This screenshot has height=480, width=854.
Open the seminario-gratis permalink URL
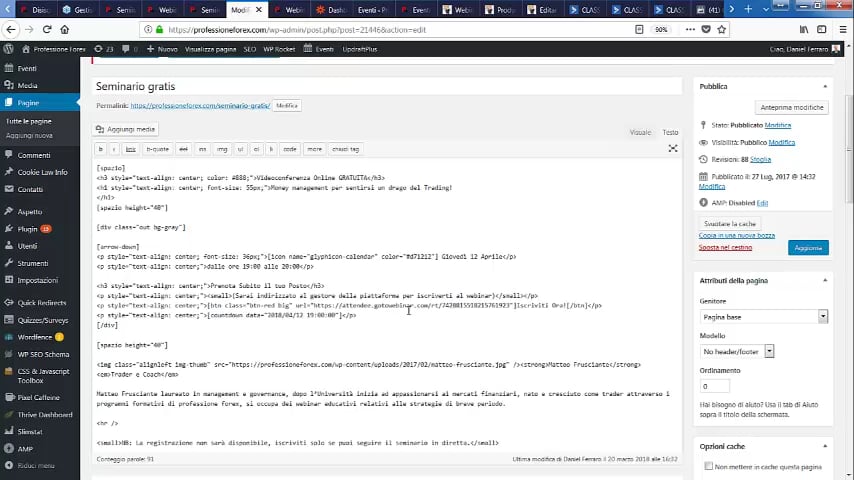pyautogui.click(x=200, y=106)
